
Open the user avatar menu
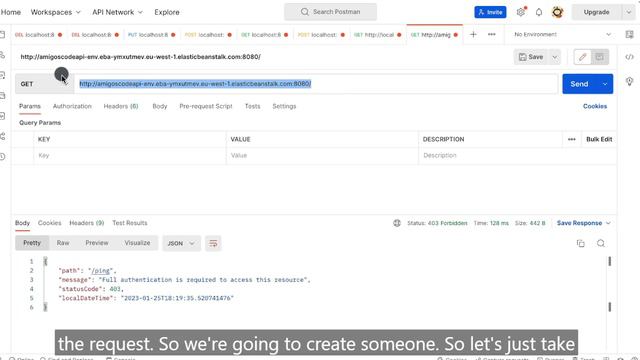(558, 12)
